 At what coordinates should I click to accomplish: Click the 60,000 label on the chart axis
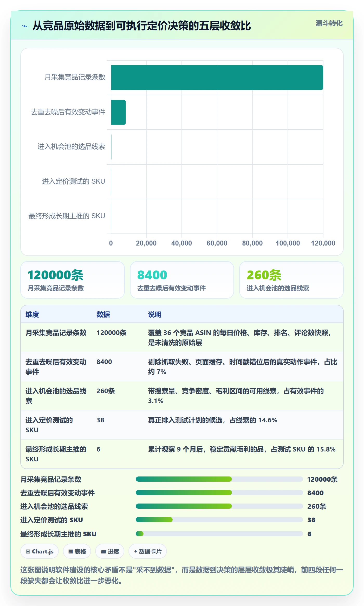(x=217, y=243)
